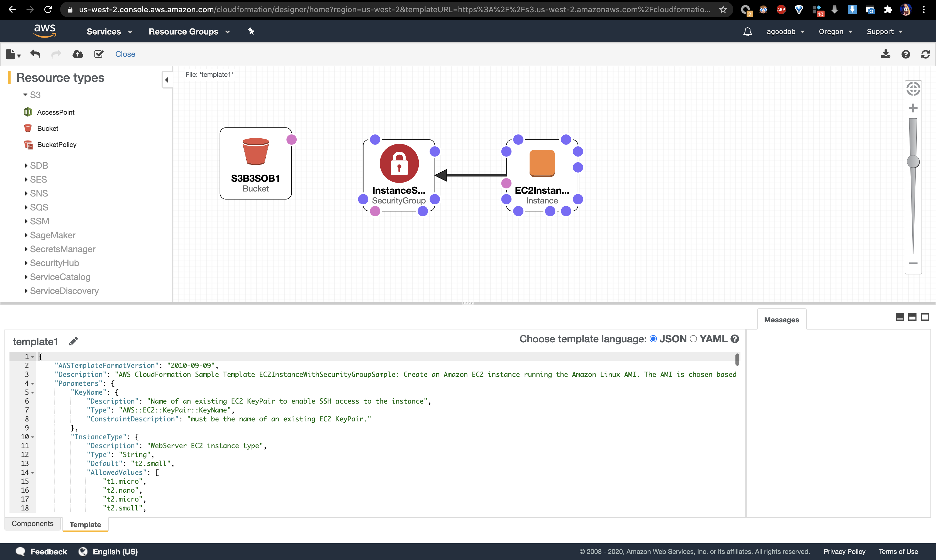Click the zoom in plus icon
Screen dimensions: 936x560
pyautogui.click(x=913, y=108)
